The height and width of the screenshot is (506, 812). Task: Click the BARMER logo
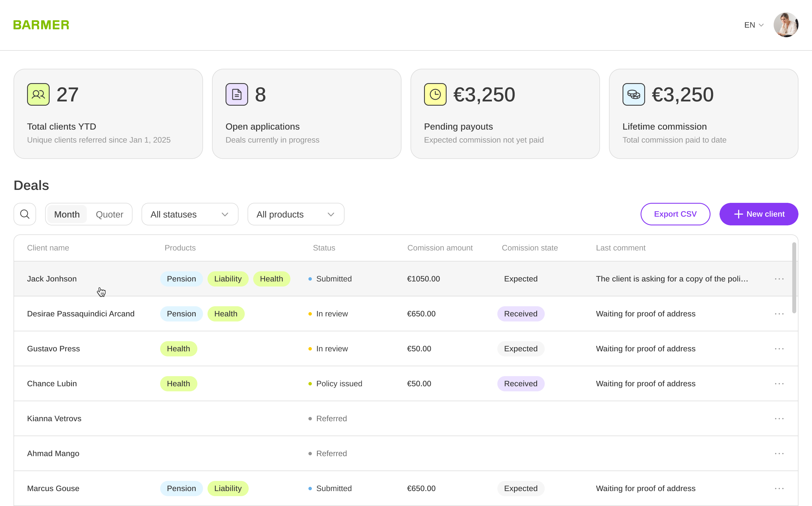coord(41,25)
